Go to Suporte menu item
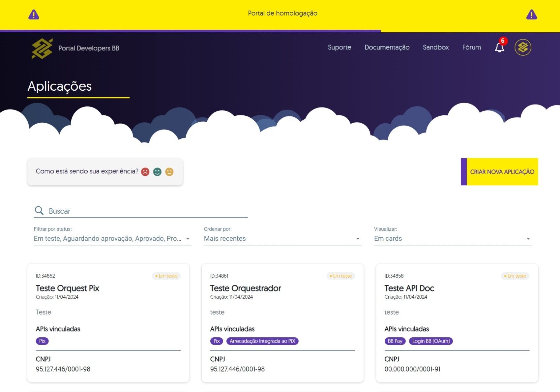Screen dimensions: 560x392 339,47
